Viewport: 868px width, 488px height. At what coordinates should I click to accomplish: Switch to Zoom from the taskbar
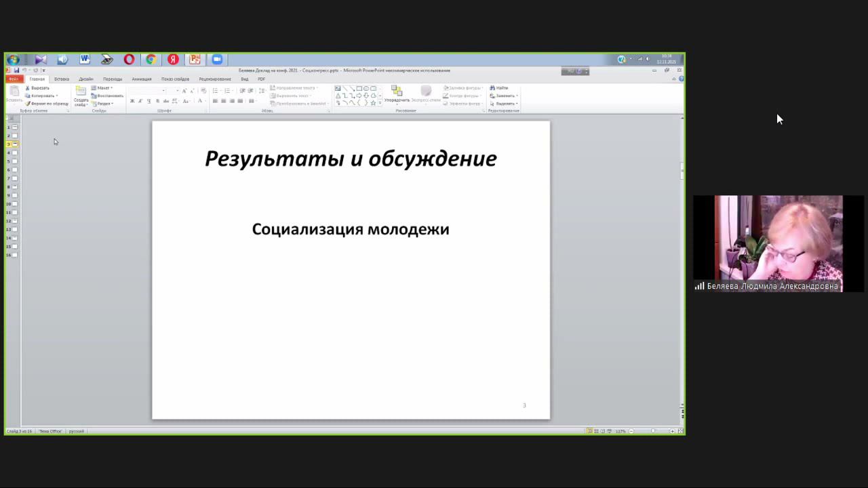[x=217, y=60]
